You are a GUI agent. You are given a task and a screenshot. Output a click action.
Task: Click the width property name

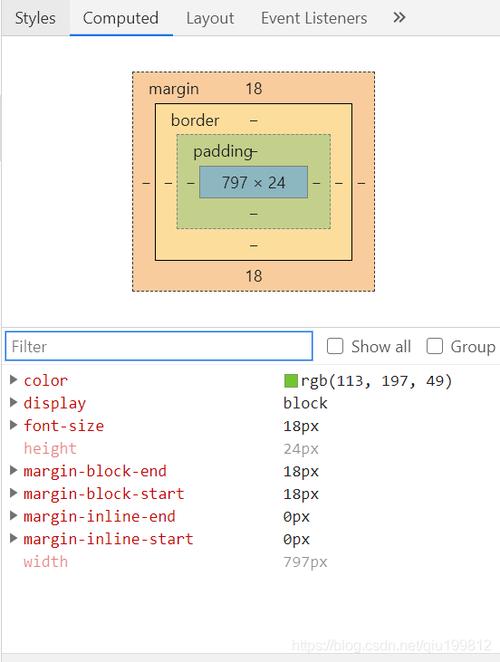tap(46, 562)
